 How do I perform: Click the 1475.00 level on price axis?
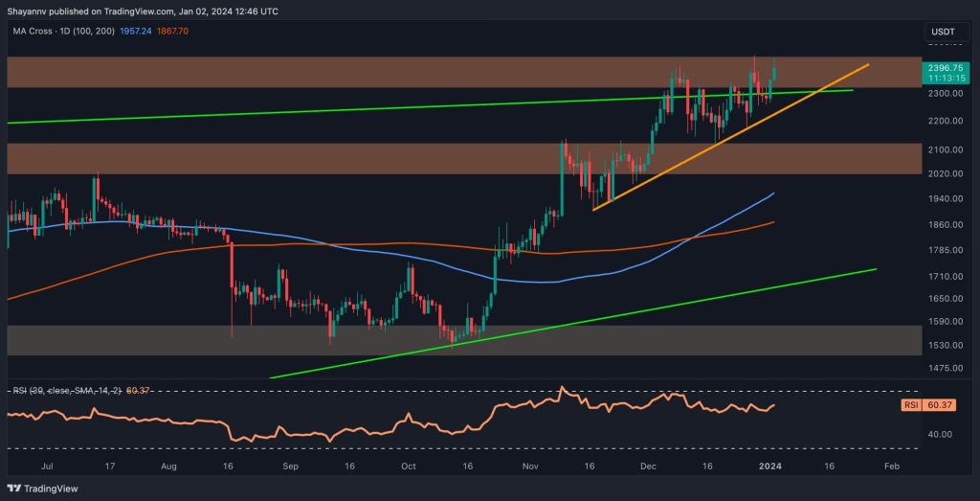pyautogui.click(x=943, y=369)
